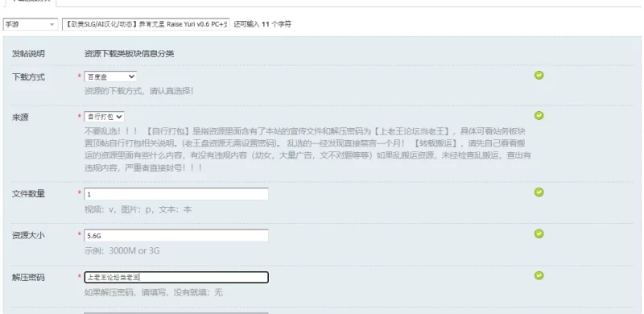Click the green check icon for 来源
The image size is (644, 314).
pos(539,115)
